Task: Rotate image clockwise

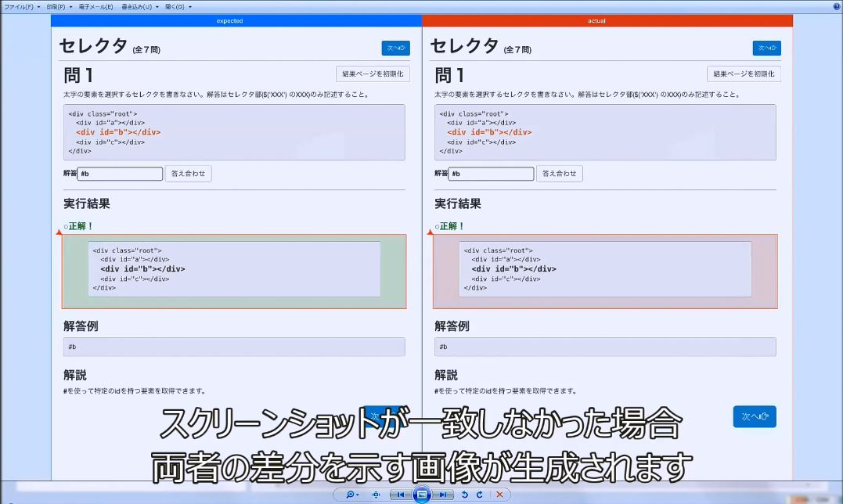Action: point(480,495)
